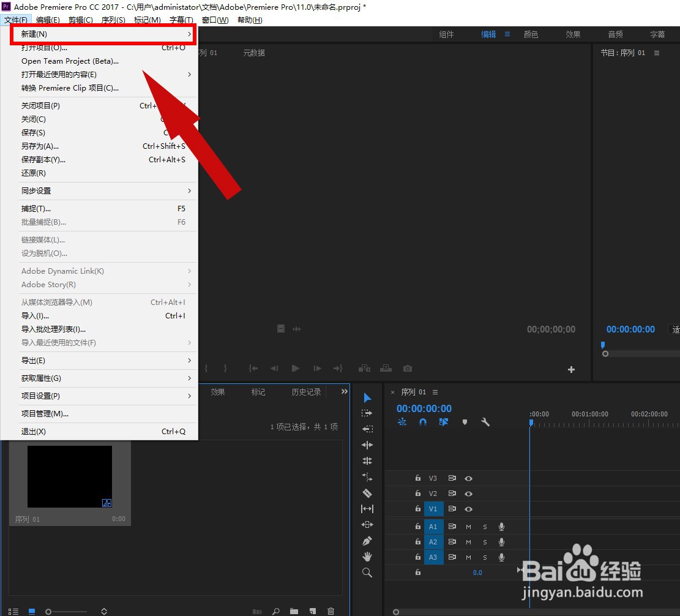Open the 序列(S) menu in menu bar
Image resolution: width=680 pixels, height=616 pixels.
click(113, 20)
